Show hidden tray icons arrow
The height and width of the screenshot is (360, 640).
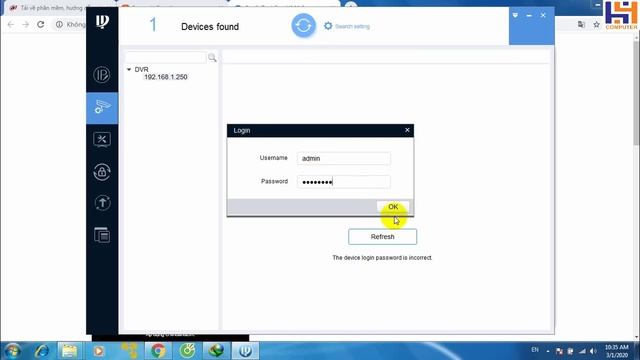tap(548, 351)
